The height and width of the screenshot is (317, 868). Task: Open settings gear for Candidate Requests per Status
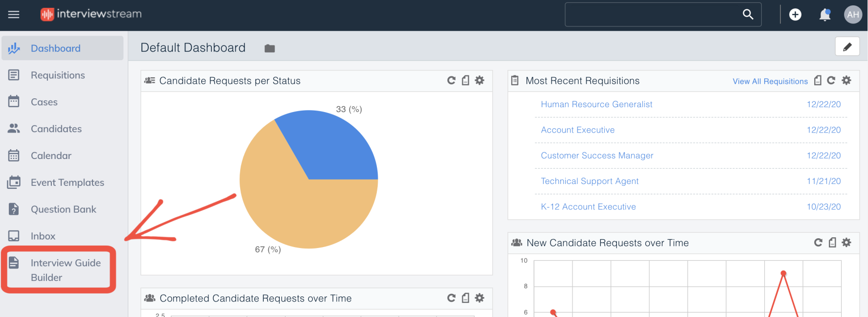pyautogui.click(x=480, y=80)
